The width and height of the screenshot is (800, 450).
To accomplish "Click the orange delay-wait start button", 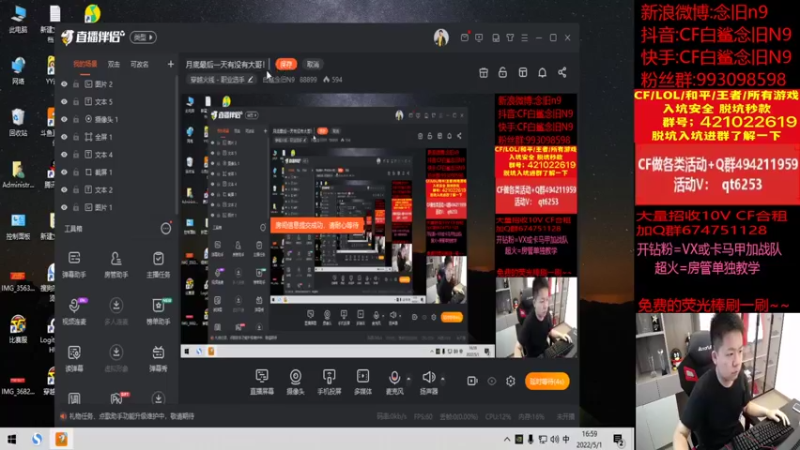I will pos(547,381).
